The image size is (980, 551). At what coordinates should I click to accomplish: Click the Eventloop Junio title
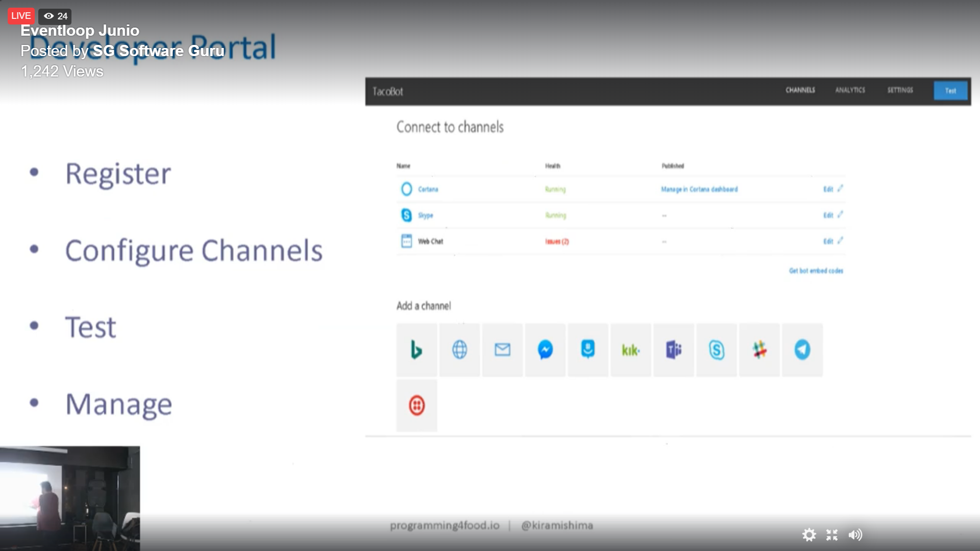(80, 31)
